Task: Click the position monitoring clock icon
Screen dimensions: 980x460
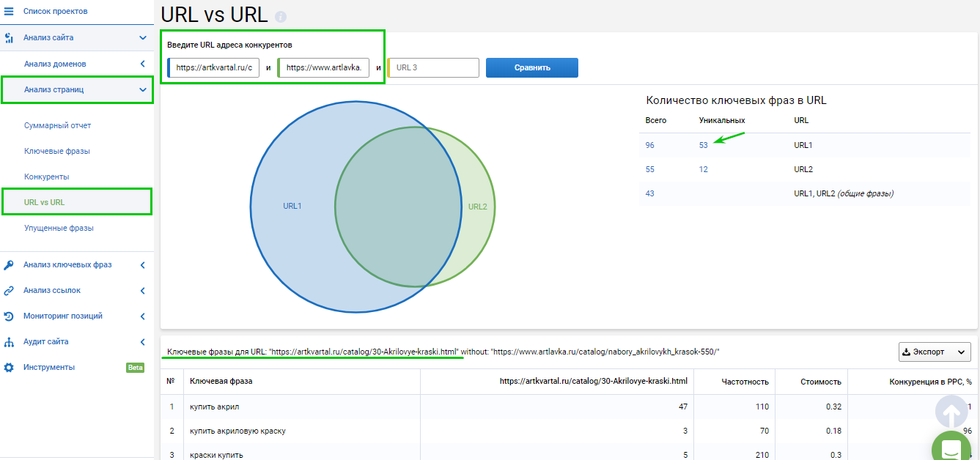Action: (x=9, y=316)
